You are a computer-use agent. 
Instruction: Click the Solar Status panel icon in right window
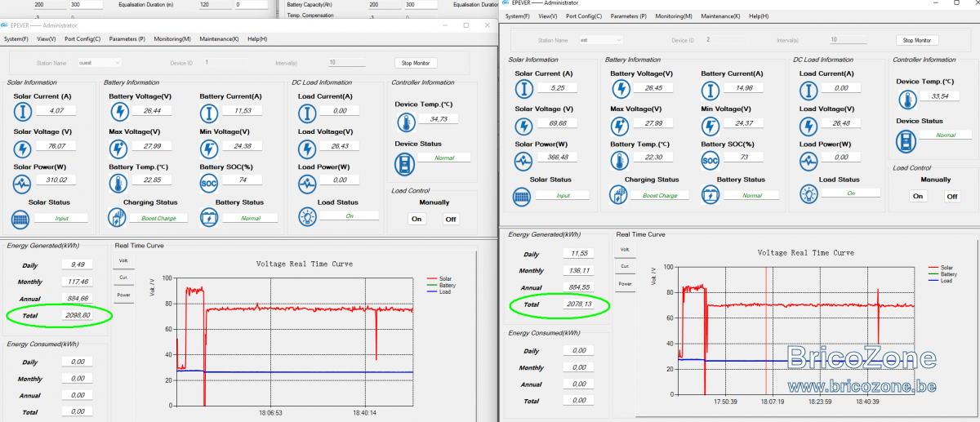point(521,195)
